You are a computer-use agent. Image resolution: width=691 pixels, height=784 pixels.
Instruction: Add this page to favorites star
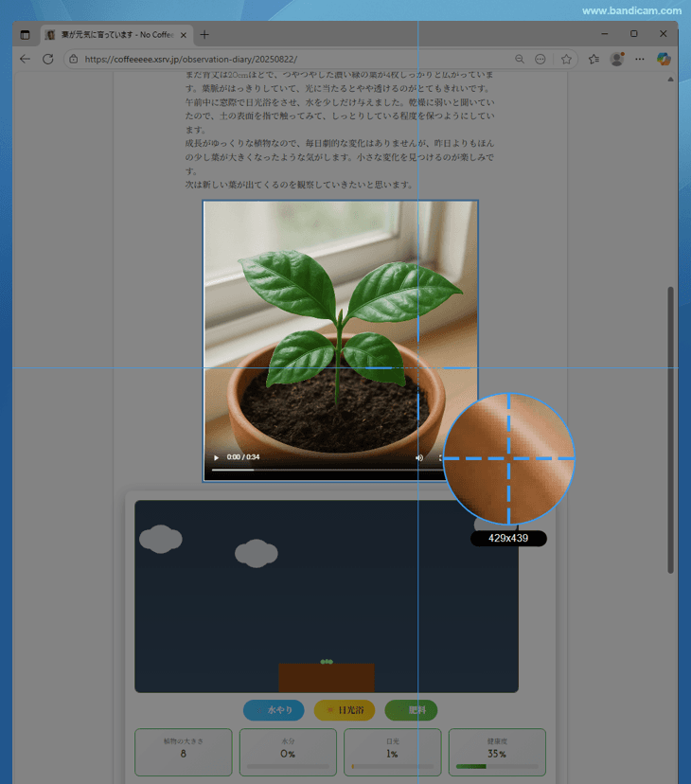(x=566, y=59)
